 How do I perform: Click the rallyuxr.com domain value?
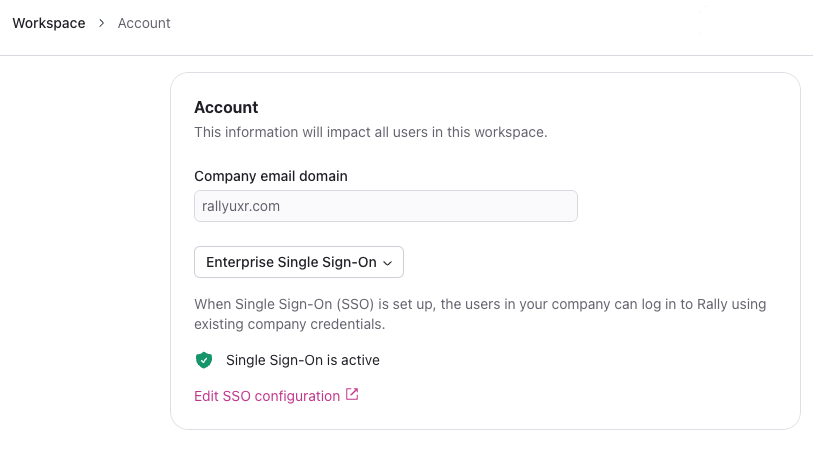(x=241, y=206)
